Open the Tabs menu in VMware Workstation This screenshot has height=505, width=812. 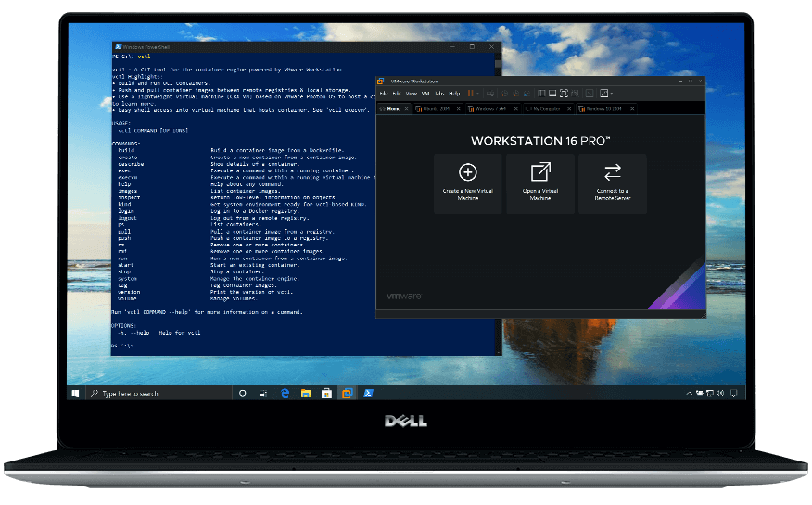pyautogui.click(x=439, y=94)
